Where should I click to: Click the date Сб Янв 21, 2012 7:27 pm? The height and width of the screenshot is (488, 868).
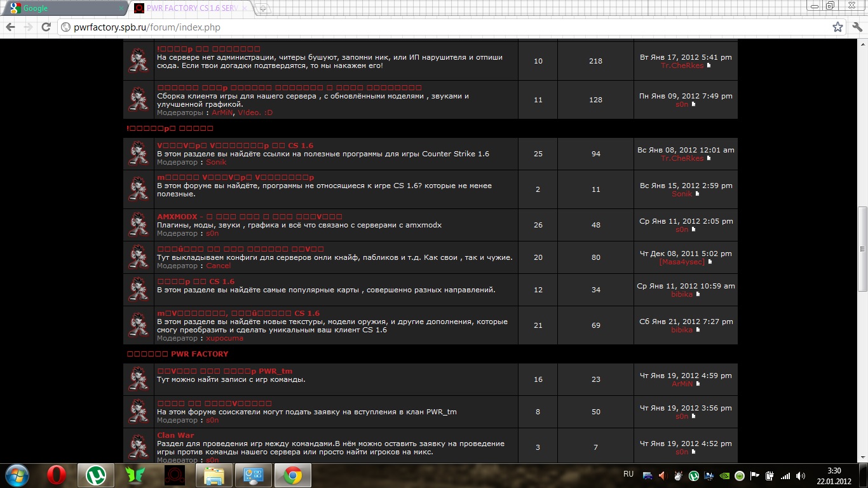(686, 322)
